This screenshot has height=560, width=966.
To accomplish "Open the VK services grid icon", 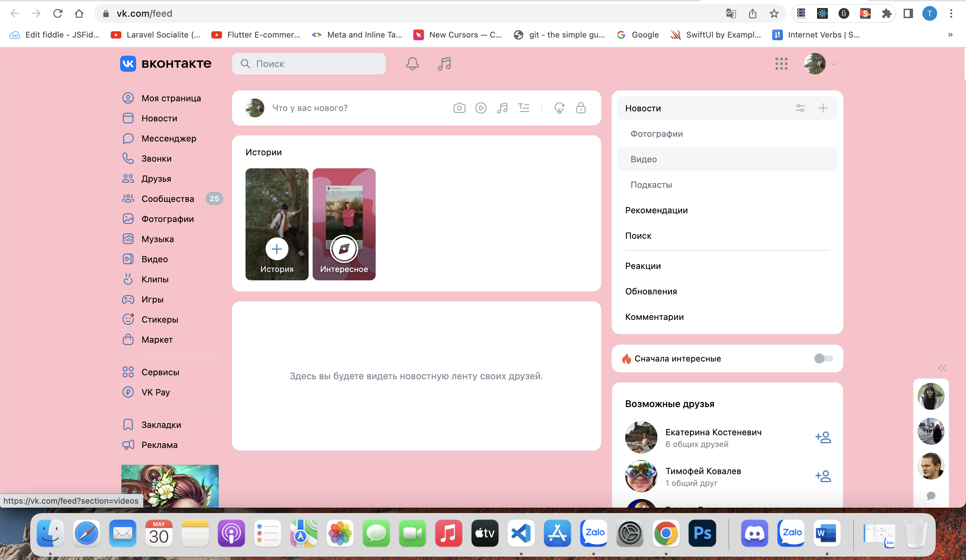I will pyautogui.click(x=781, y=64).
